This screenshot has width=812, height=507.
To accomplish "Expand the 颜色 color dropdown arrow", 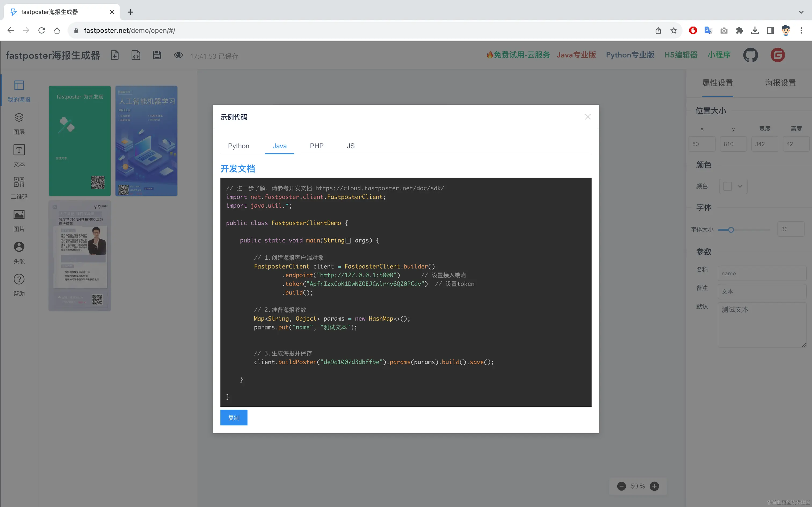I will (740, 186).
